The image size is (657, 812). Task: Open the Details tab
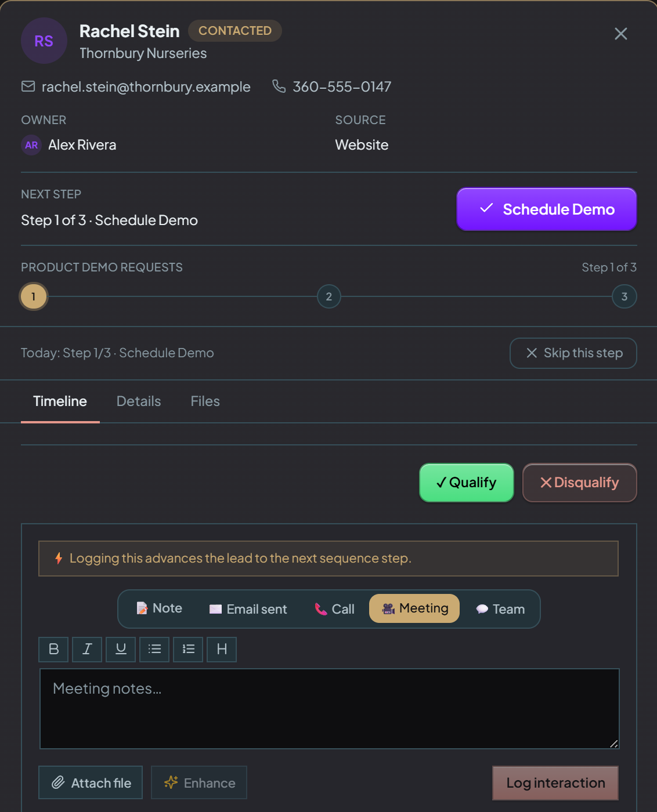(x=139, y=401)
